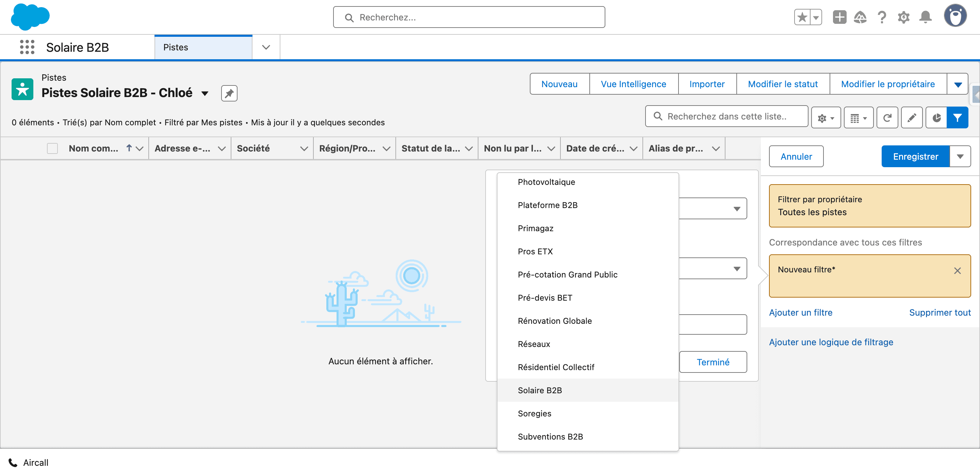Choose Photovoltaique from the dropdown list

click(588, 182)
